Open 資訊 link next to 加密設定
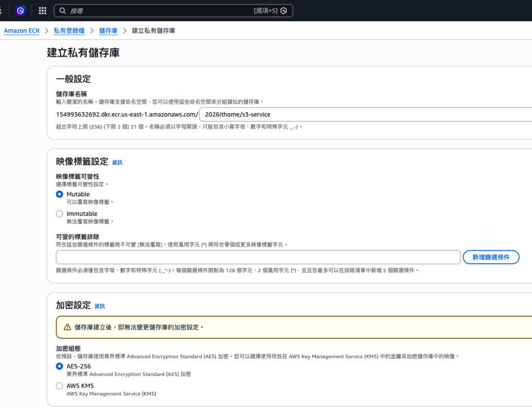This screenshot has width=532, height=407. pyautogui.click(x=100, y=306)
